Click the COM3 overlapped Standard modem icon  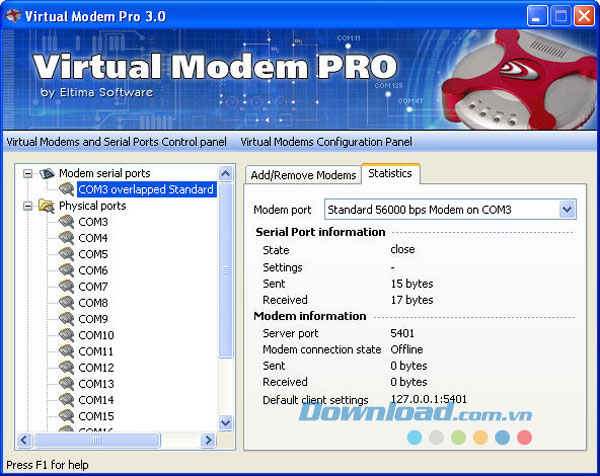pyautogui.click(x=66, y=190)
